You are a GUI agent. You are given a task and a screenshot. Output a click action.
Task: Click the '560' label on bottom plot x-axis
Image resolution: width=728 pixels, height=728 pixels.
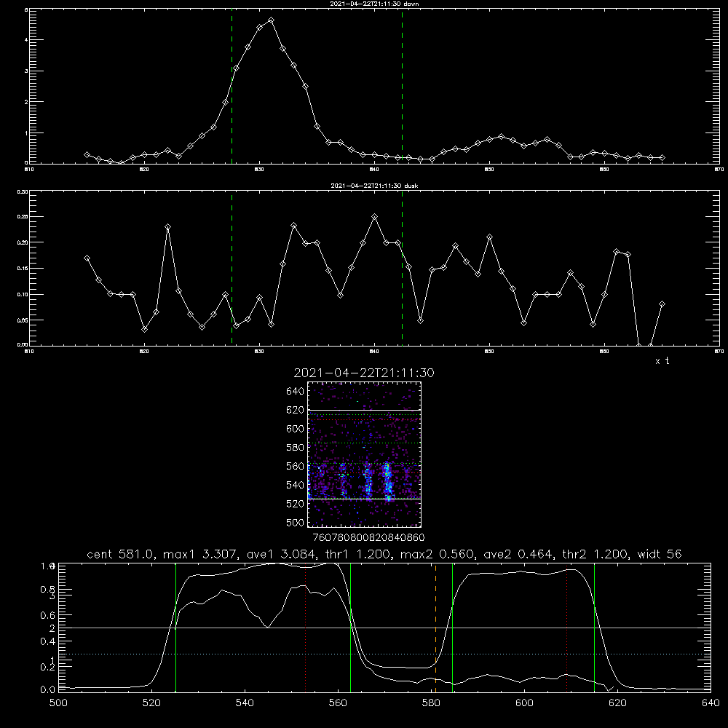click(x=338, y=703)
